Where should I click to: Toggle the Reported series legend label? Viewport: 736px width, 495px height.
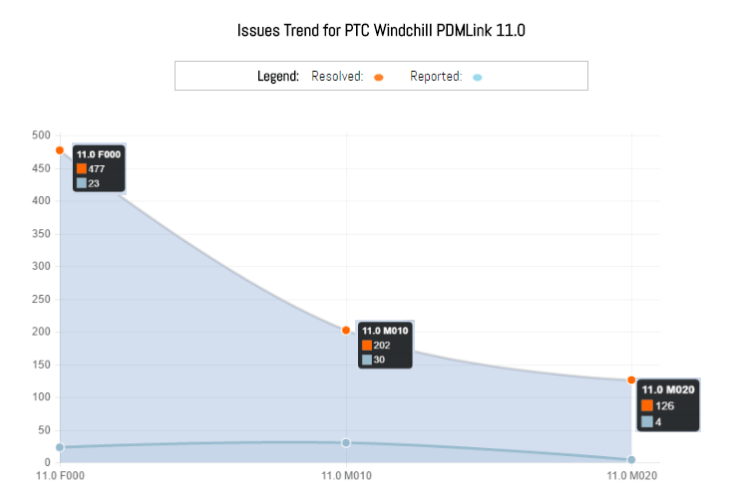coord(436,76)
